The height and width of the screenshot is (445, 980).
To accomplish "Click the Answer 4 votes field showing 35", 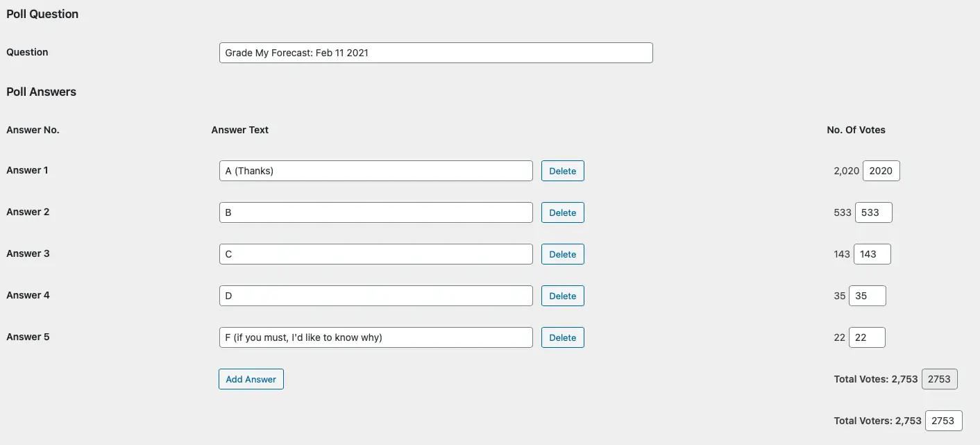I will 868,296.
